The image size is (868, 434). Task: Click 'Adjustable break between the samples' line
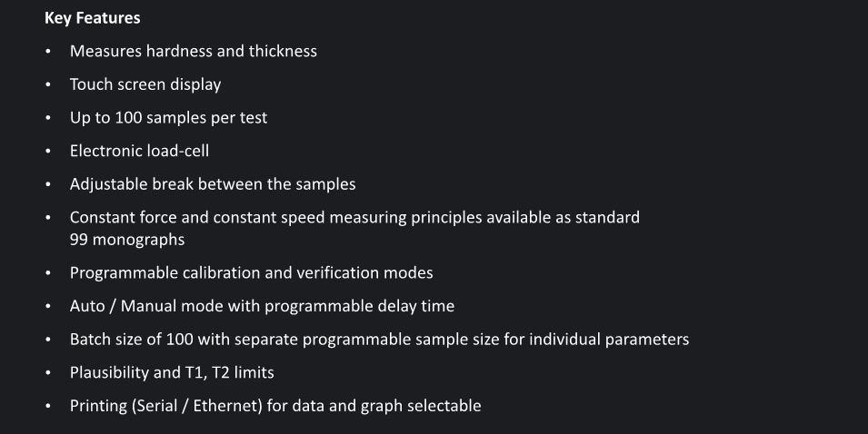(212, 184)
